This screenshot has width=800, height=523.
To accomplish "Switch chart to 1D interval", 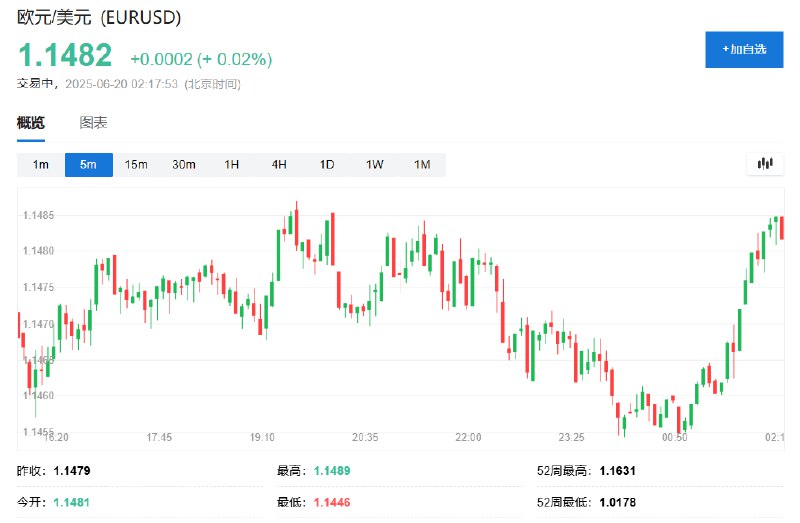I will 327,165.
